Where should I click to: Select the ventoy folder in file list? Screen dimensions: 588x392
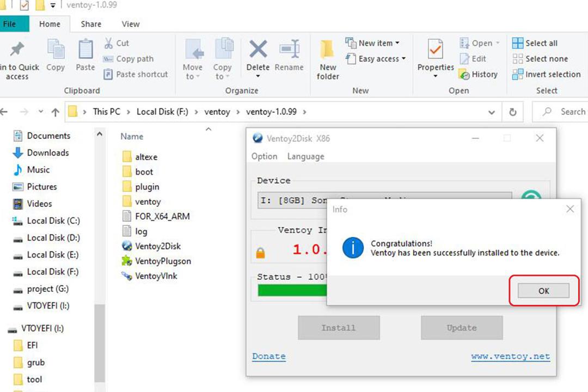point(142,202)
